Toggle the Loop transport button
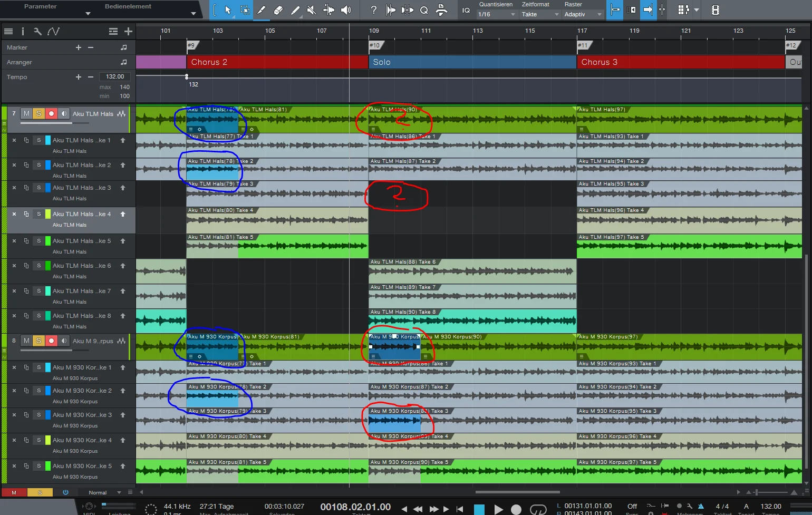The image size is (812, 515). 538,509
